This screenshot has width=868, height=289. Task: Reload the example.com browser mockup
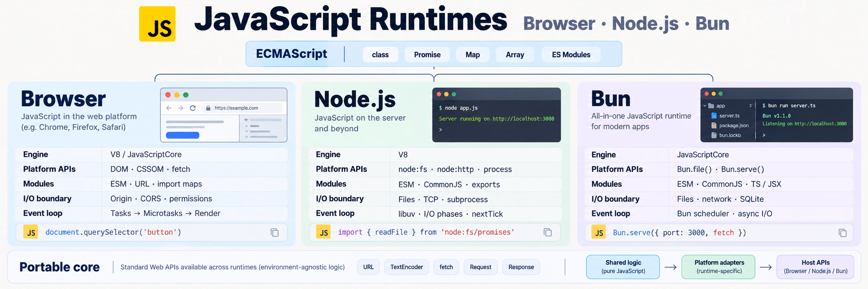coord(193,108)
